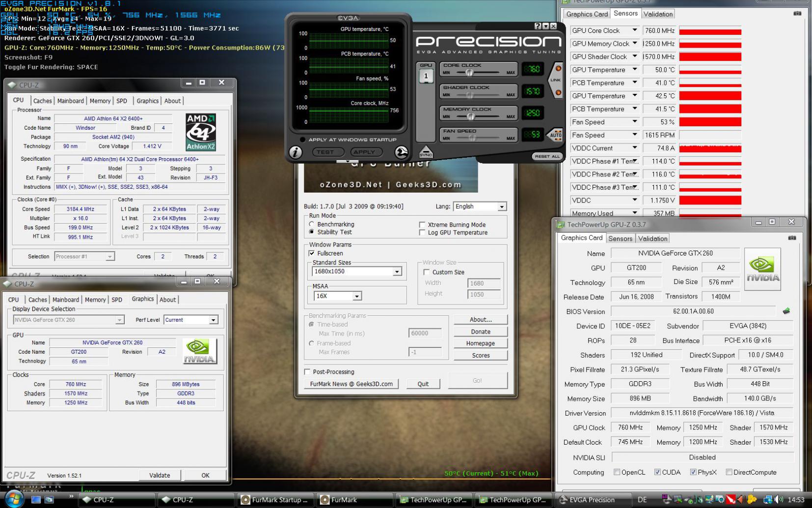Select the Benchmarking run mode radio button

click(311, 224)
